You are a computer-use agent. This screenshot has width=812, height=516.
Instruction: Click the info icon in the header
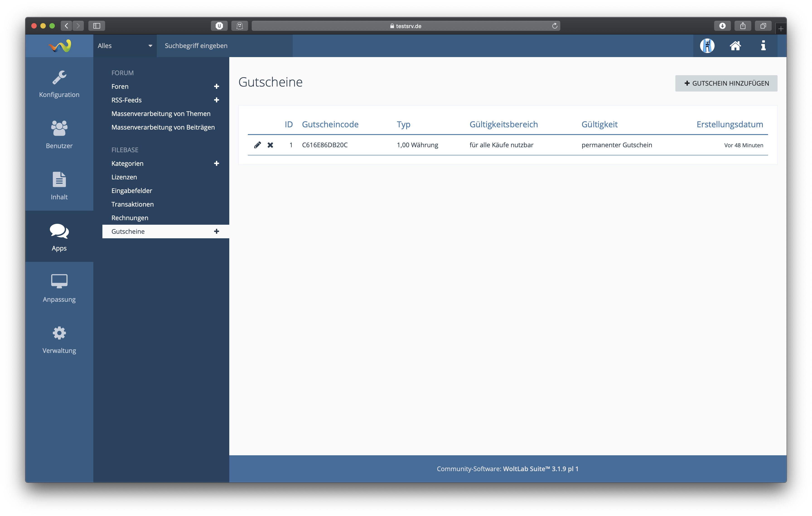pos(763,46)
